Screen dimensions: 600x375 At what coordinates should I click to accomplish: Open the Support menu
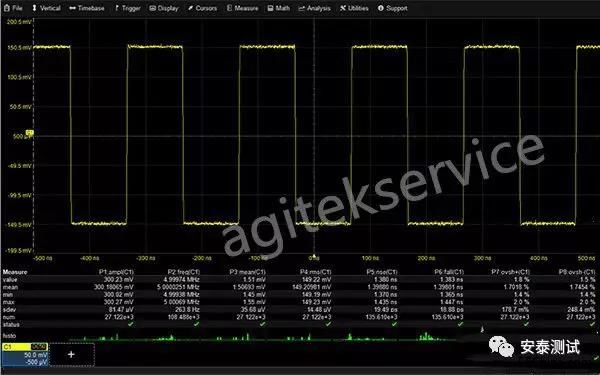click(x=392, y=8)
